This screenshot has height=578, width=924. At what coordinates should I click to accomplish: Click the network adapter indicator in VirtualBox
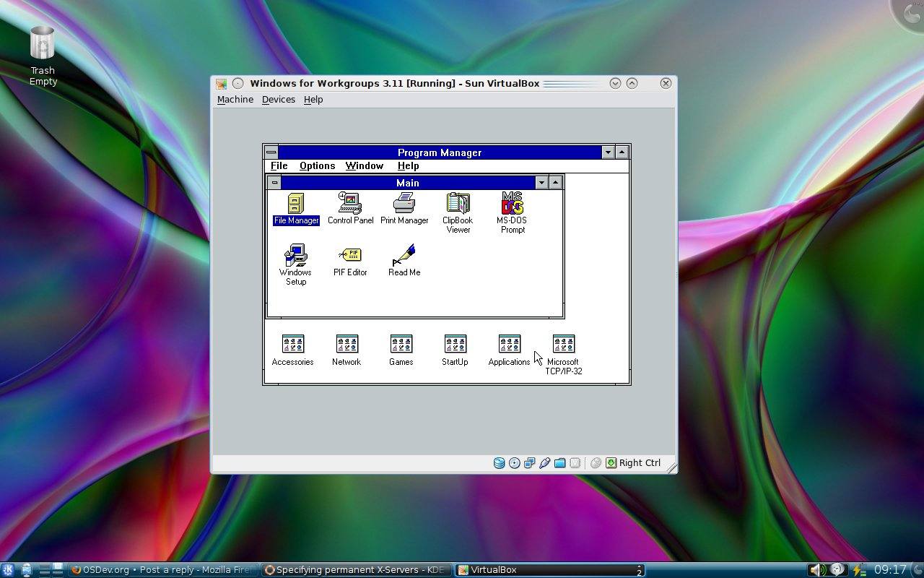click(529, 463)
